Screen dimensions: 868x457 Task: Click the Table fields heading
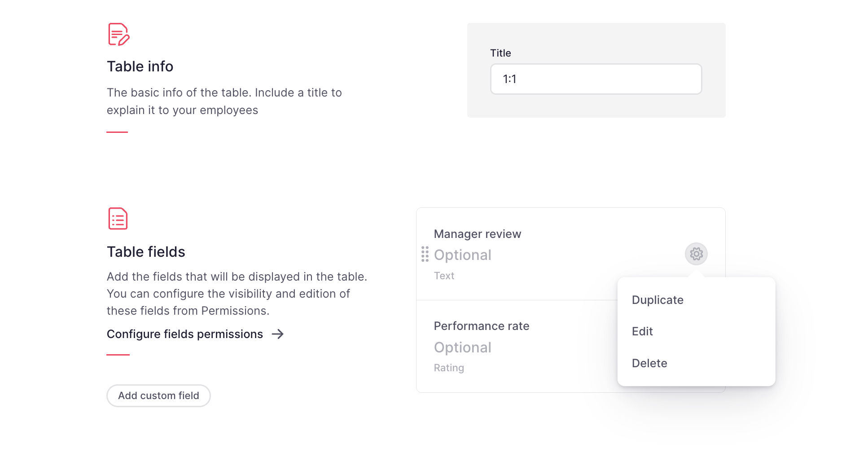pyautogui.click(x=146, y=252)
